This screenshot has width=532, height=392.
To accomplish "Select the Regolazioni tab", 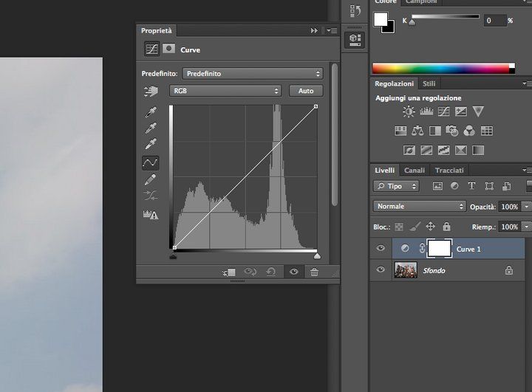I will (394, 83).
